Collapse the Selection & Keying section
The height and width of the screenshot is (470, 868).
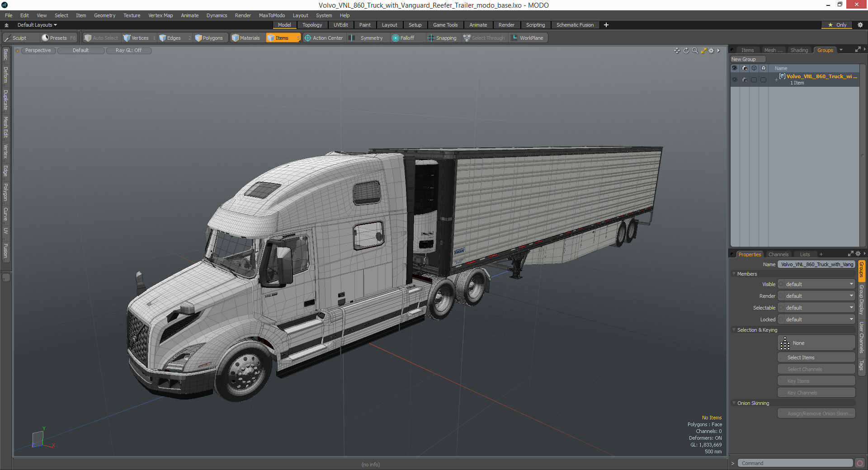pos(734,330)
